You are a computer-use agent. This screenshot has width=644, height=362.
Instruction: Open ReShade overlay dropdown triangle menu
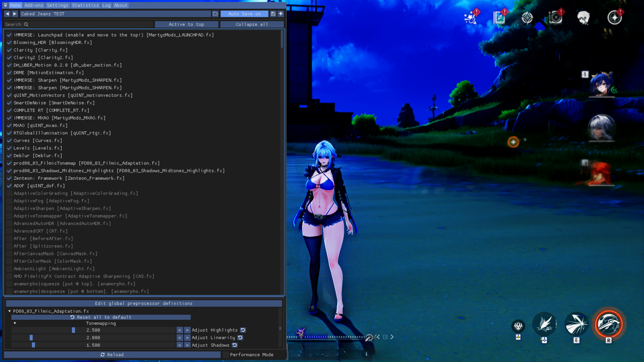click(5, 5)
